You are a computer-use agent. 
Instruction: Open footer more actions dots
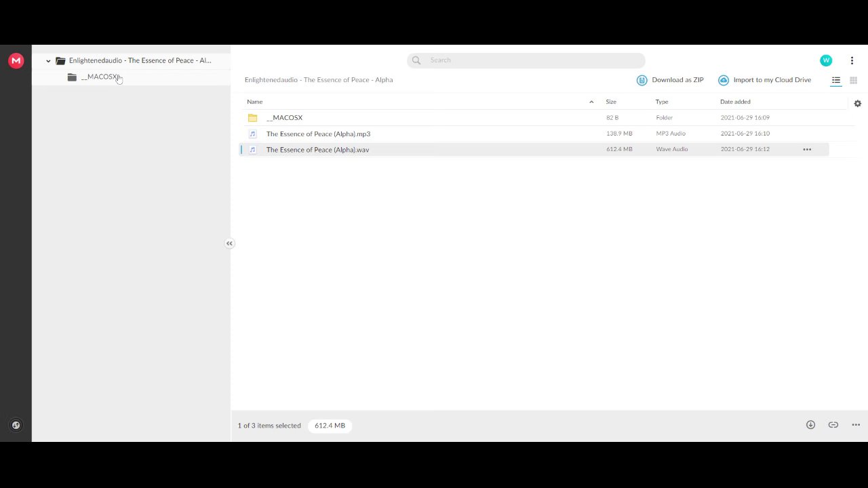[856, 425]
